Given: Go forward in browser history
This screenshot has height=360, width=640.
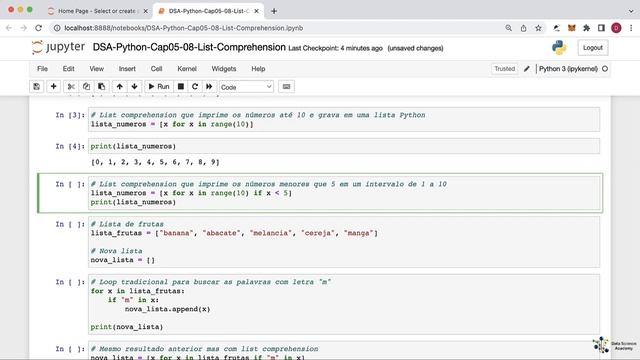Looking at the screenshot, I should 24,28.
